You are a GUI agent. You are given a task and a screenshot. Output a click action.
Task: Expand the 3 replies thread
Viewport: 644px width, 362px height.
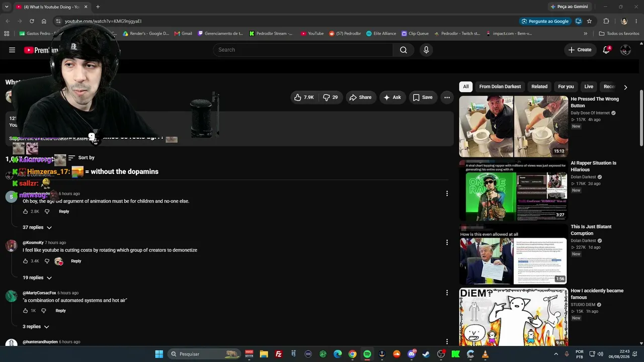click(36, 327)
